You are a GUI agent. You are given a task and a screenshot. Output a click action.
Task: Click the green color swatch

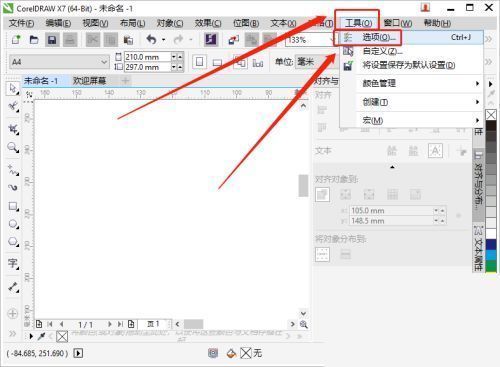[x=491, y=266]
